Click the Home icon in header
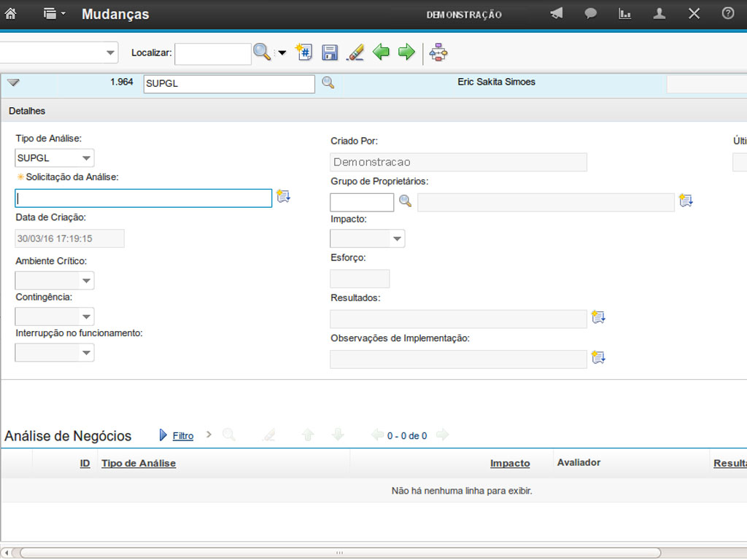 pyautogui.click(x=11, y=14)
